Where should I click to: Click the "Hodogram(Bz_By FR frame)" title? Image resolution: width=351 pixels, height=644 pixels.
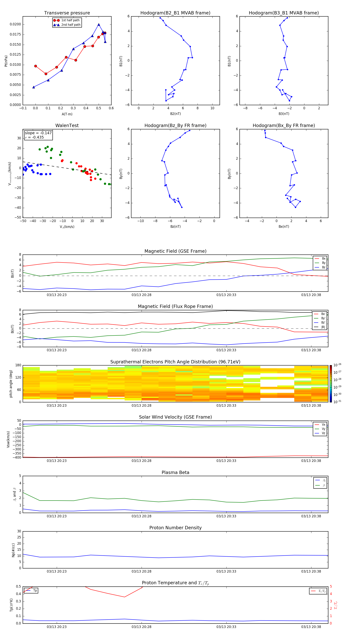click(175, 125)
